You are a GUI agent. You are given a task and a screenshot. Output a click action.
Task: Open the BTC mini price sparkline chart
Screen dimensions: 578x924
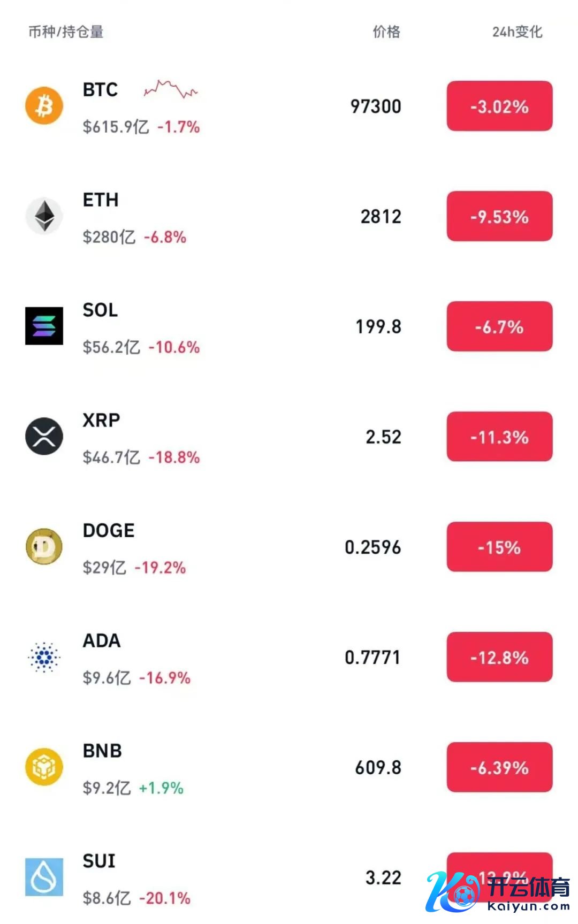tap(171, 89)
